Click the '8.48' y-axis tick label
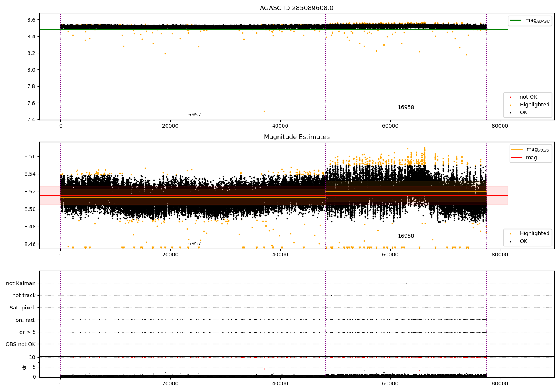560x392 pixels. (x=29, y=227)
